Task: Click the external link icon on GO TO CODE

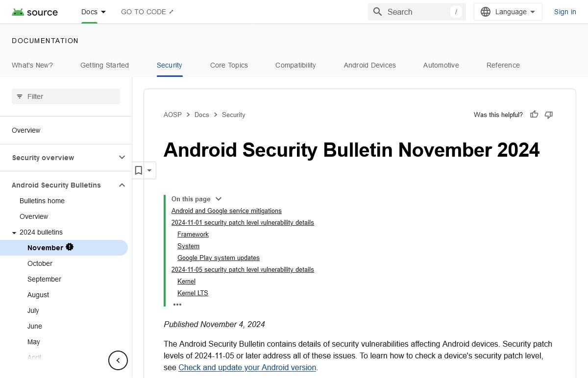Action: click(171, 12)
